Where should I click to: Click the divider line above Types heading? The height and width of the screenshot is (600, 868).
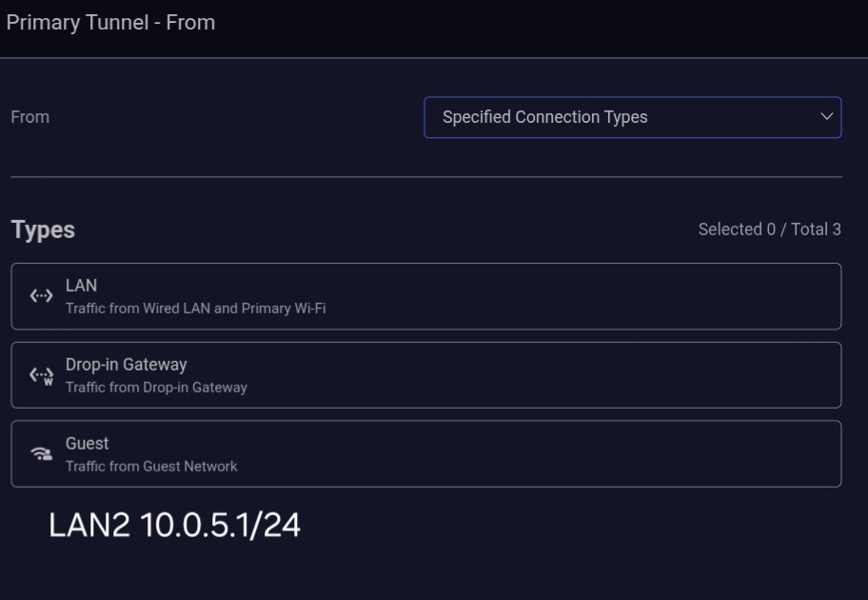pos(425,177)
